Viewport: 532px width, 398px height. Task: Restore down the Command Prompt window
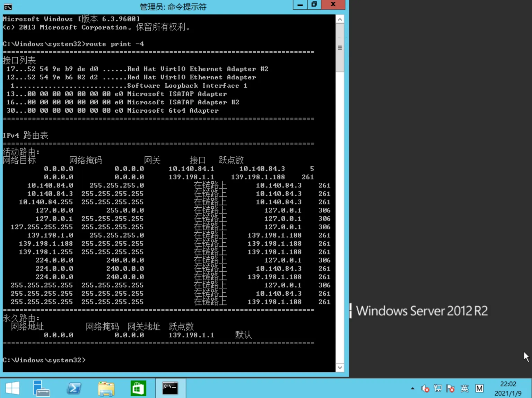point(314,5)
